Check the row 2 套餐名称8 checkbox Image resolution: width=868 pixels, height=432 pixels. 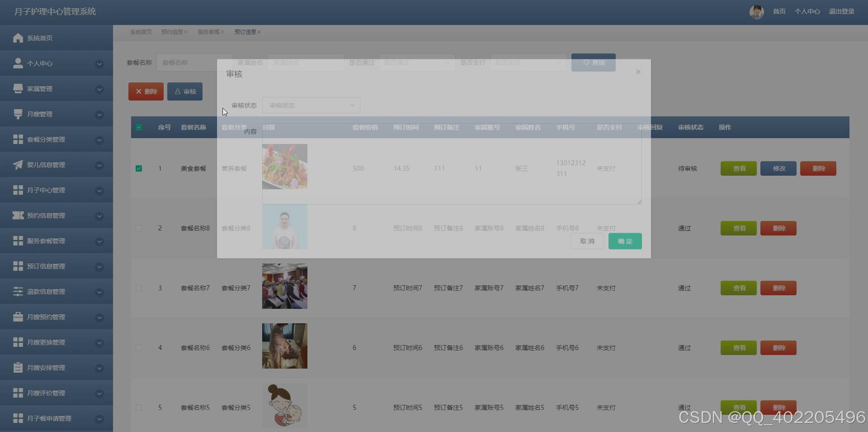(x=139, y=228)
